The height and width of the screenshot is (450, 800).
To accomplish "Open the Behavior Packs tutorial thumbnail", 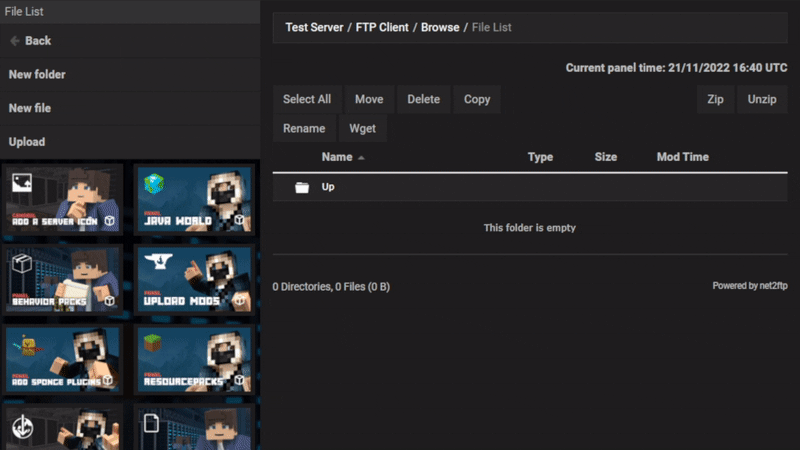I will [64, 278].
